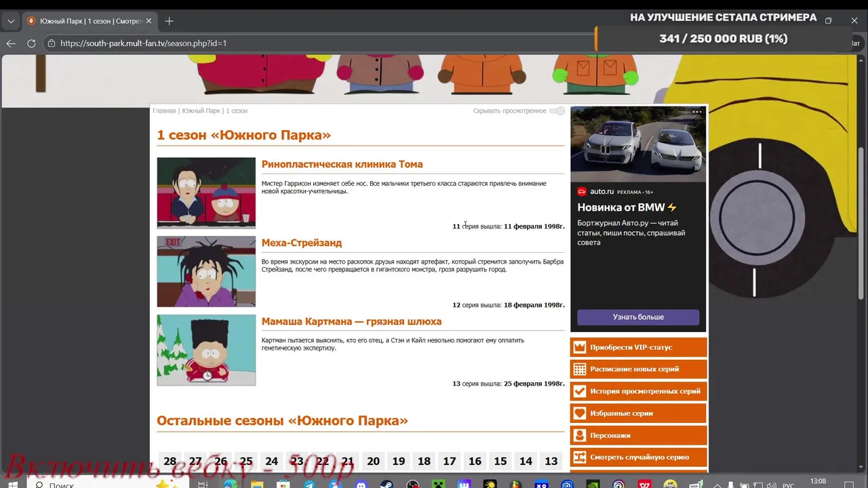Click the shuffle icon for Смотреть случайную серию

(x=579, y=457)
